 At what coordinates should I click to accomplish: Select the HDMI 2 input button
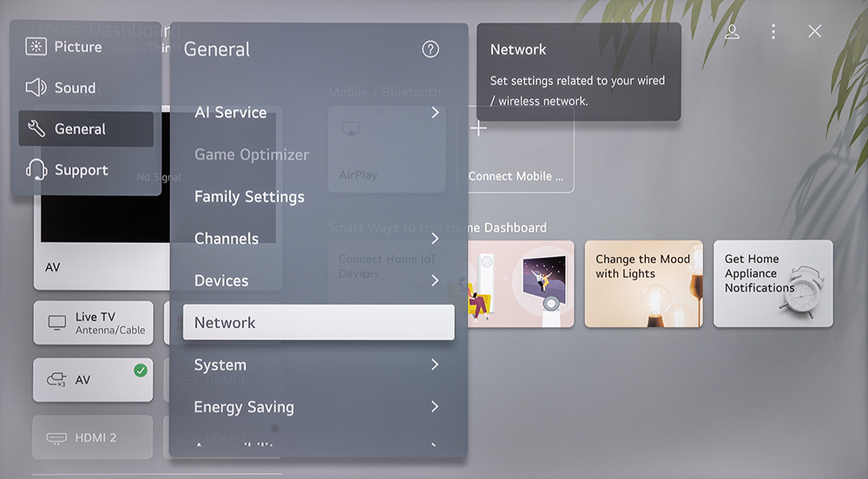tap(93, 437)
